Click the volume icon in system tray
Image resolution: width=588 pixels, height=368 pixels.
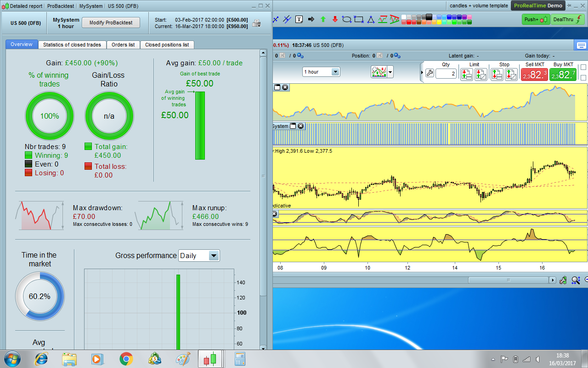click(x=538, y=359)
